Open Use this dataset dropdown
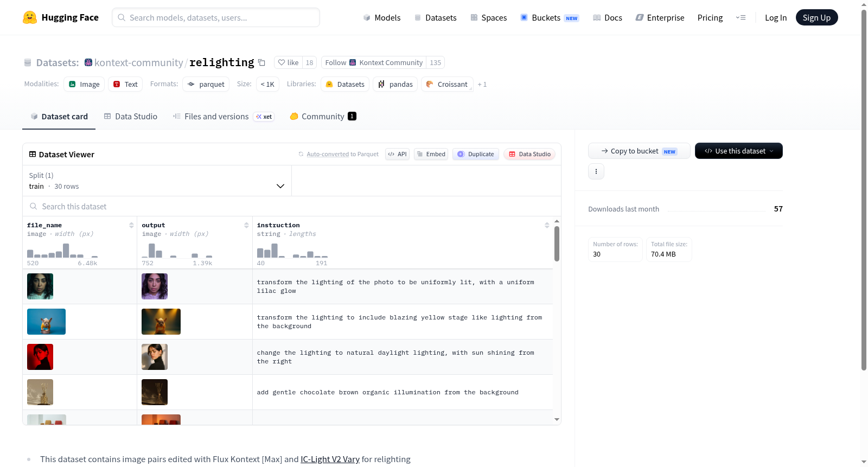This screenshot has width=868, height=467. click(739, 151)
